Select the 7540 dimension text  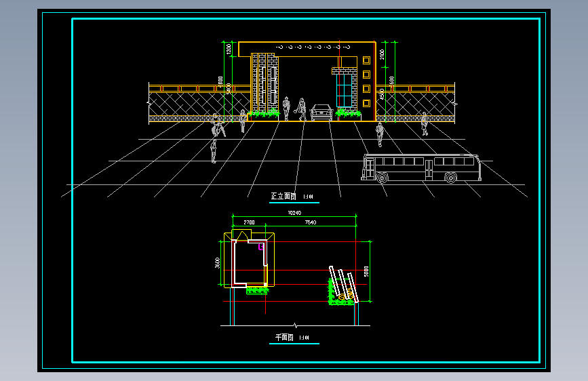(311, 222)
